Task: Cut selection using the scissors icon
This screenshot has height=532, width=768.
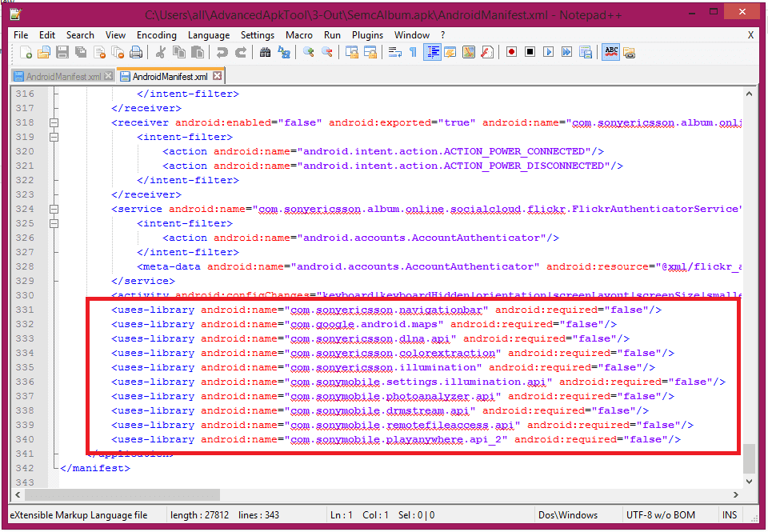Action: [x=160, y=52]
